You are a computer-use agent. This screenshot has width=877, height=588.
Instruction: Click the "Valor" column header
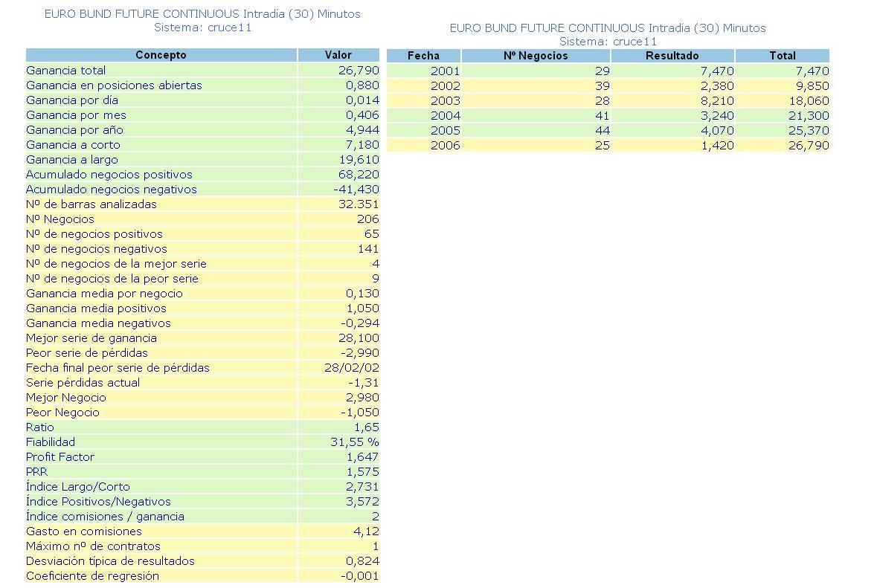pos(338,55)
